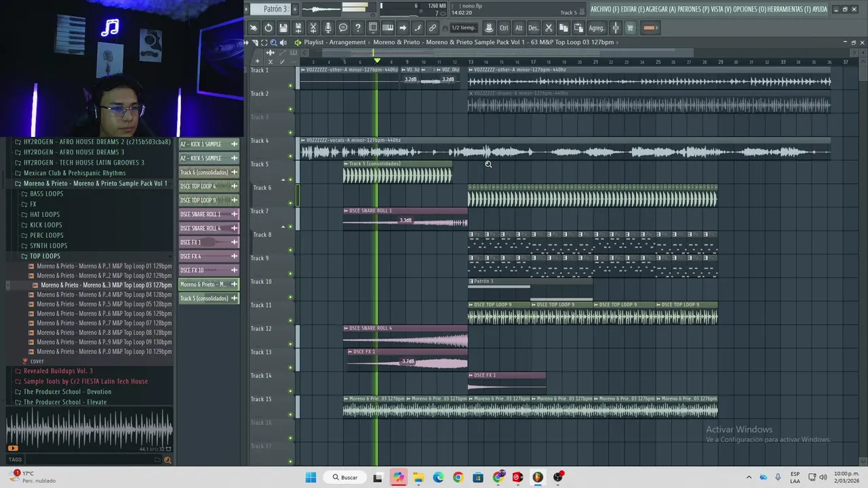
Task: Toggle the Track 15 mute dot
Action: tap(291, 414)
